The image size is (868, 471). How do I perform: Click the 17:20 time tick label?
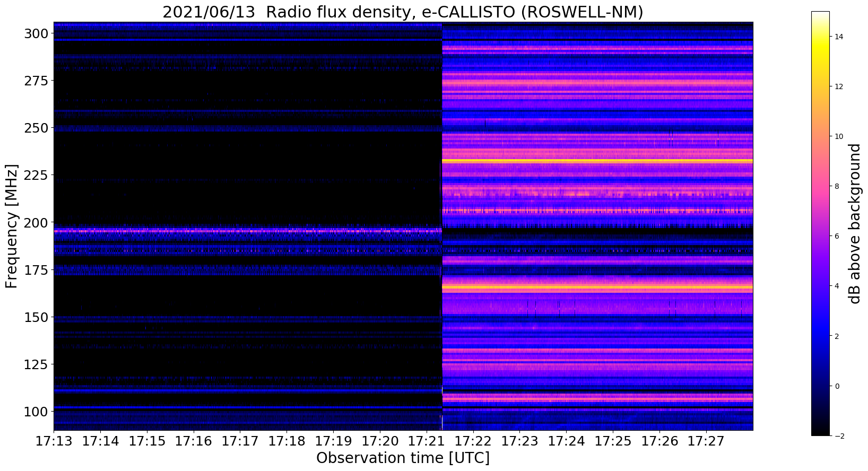tap(380, 441)
